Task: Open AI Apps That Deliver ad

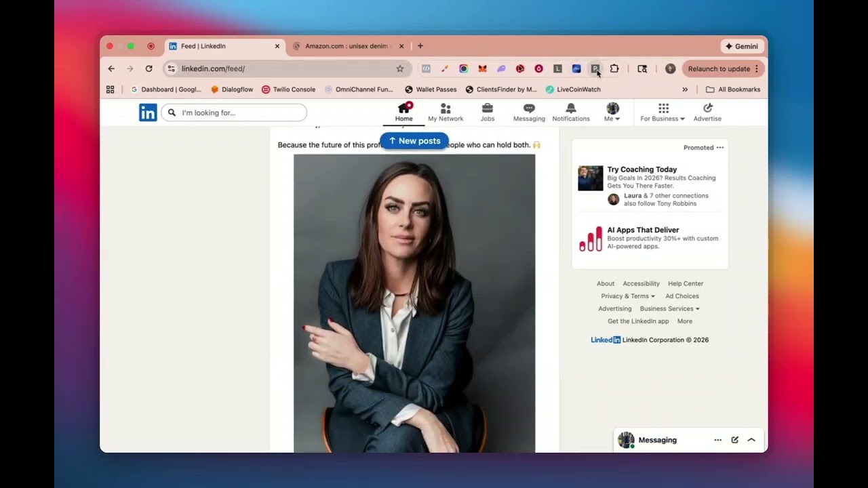Action: coord(643,230)
